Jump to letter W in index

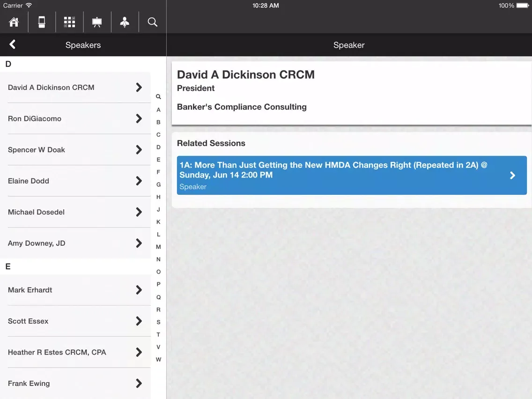click(x=158, y=359)
